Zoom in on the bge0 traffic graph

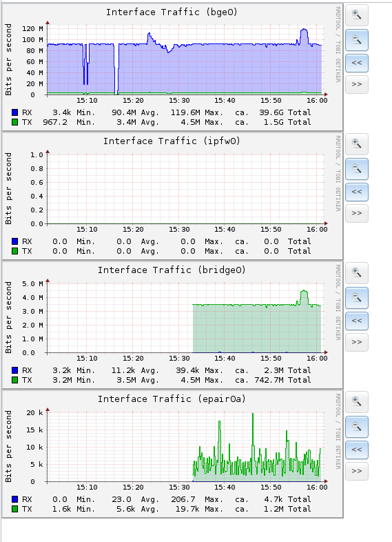pos(357,15)
